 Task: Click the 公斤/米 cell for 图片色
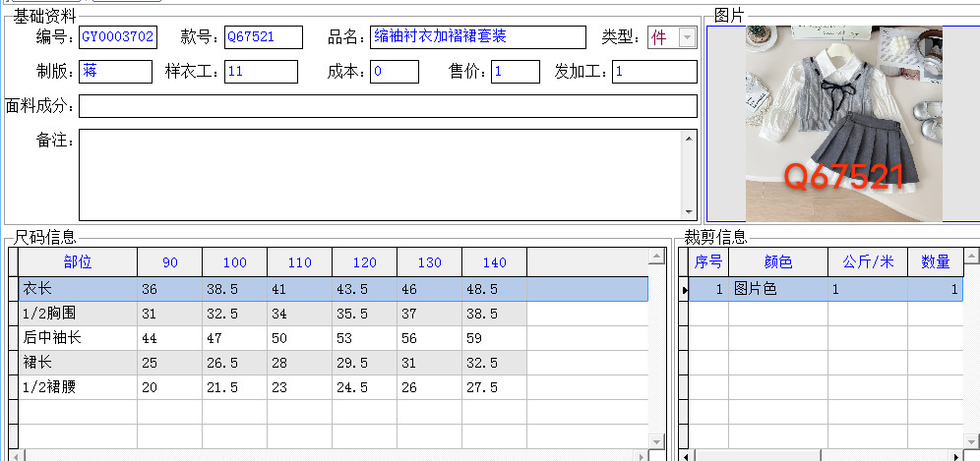868,289
